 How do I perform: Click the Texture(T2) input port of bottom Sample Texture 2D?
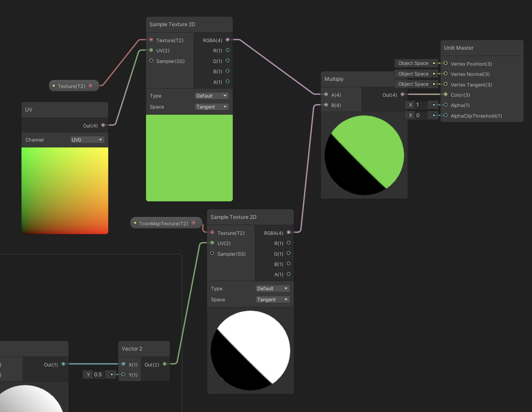tap(212, 233)
